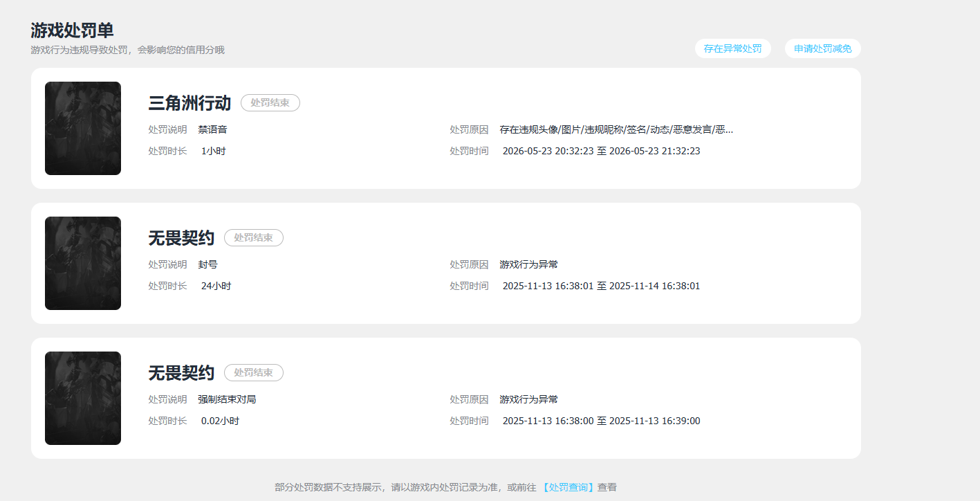Click the 强制结束对局 description text
Screen dimensions: 980x501
[x=227, y=399]
